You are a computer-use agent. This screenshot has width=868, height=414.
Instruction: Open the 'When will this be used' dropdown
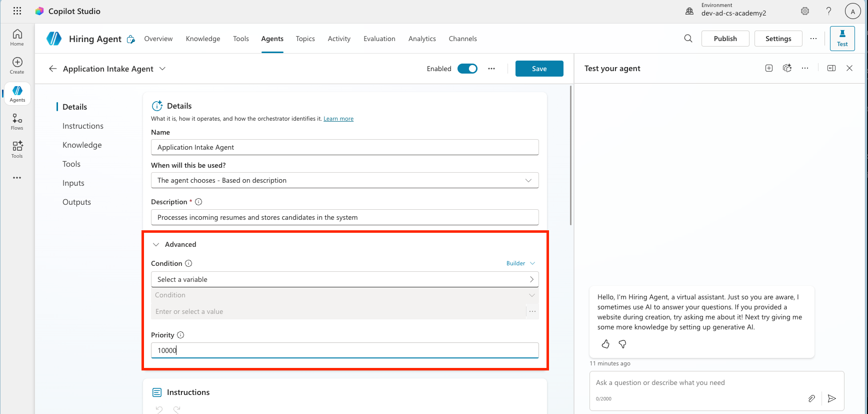(344, 180)
